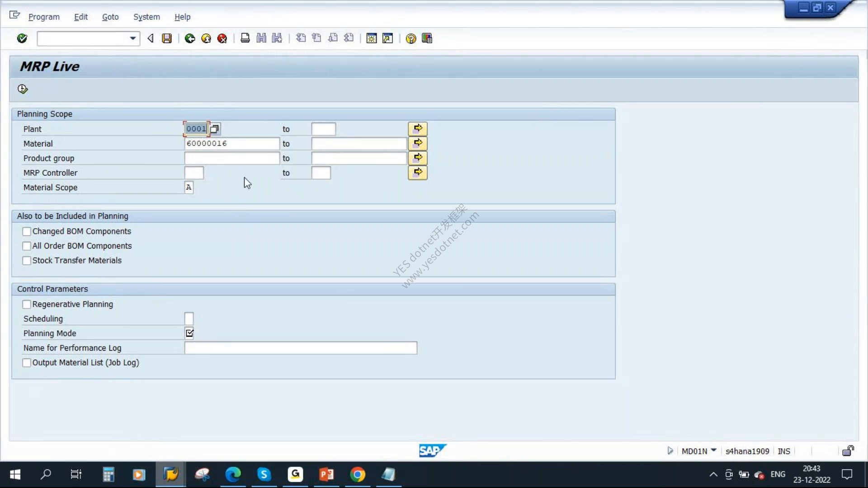Click the SAP window menu icon beside Program
The image size is (868, 488).
pyautogui.click(x=14, y=15)
